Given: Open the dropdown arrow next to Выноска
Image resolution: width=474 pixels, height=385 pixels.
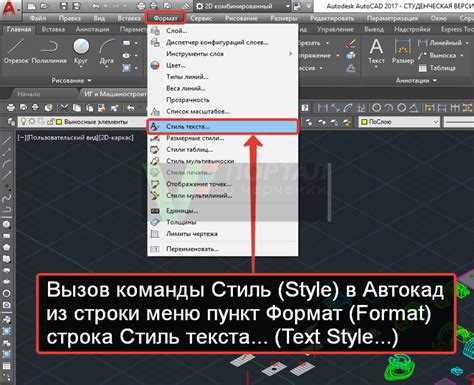Looking at the screenshot, I should tap(461, 55).
